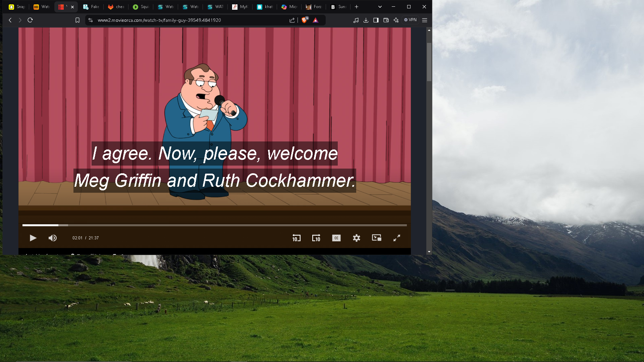Switch to the Snap tab
The height and width of the screenshot is (362, 644).
click(17, 7)
